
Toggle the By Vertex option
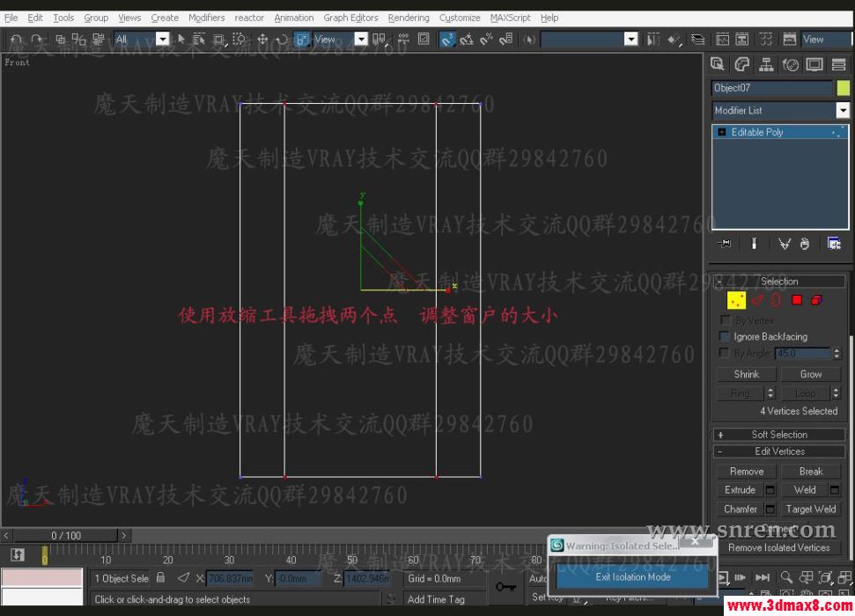click(726, 320)
